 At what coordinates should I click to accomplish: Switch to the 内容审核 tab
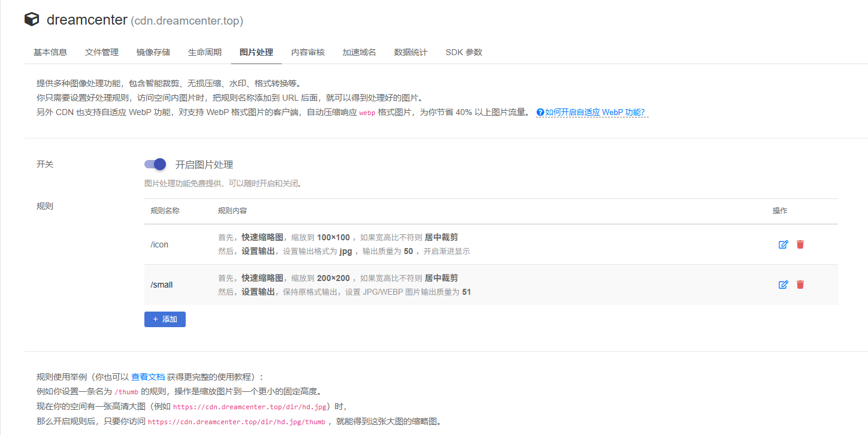tap(308, 52)
